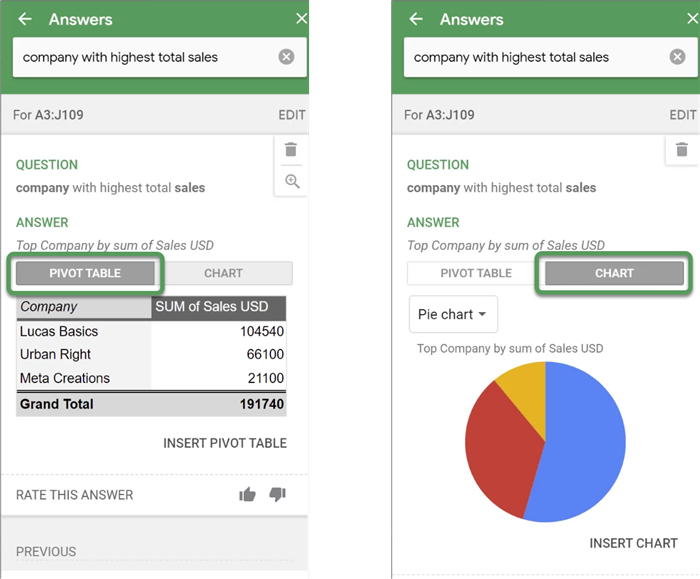Clear the left search query text
This screenshot has width=700, height=579.
tap(286, 57)
